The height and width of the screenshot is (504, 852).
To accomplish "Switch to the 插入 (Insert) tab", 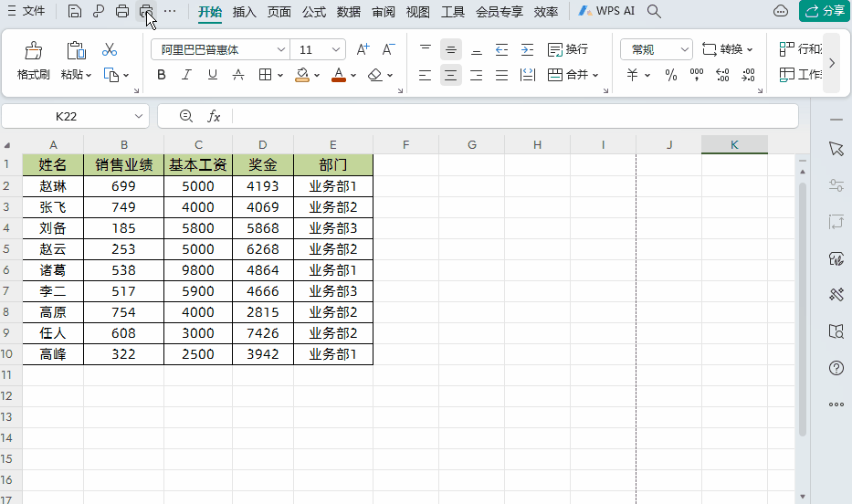I will (245, 12).
